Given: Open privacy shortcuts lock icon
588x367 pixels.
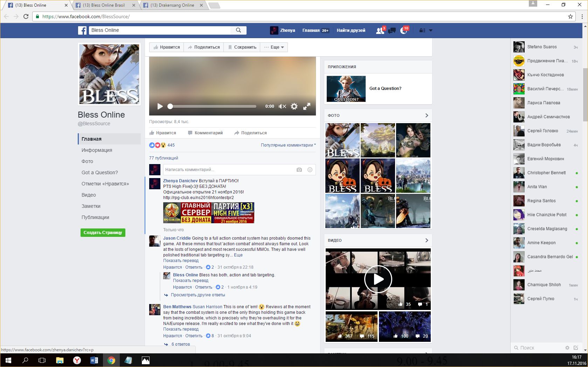Looking at the screenshot, I should [422, 30].
